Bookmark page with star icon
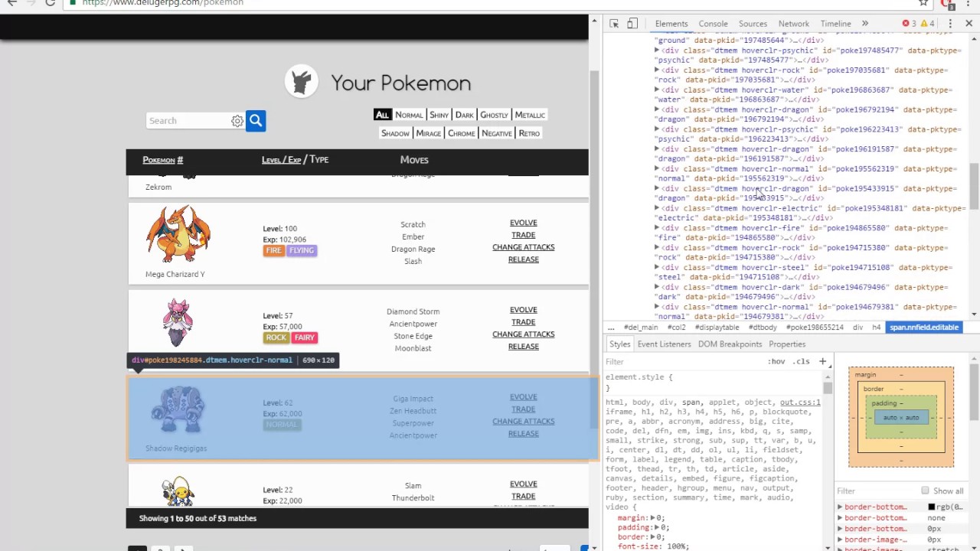Image resolution: width=980 pixels, height=551 pixels. pos(924,3)
